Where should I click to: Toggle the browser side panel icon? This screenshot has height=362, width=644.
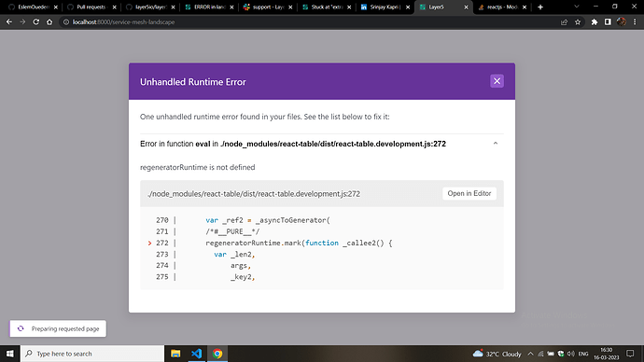click(608, 22)
